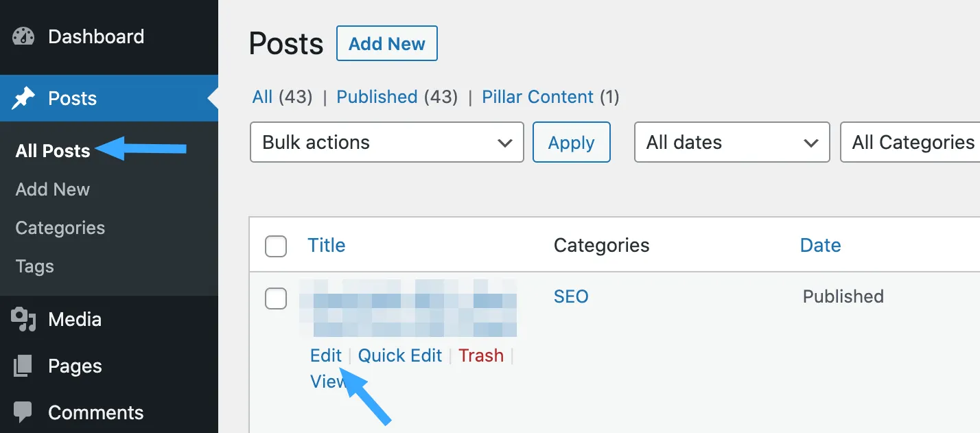Expand the All dates filter dropdown

pos(732,143)
